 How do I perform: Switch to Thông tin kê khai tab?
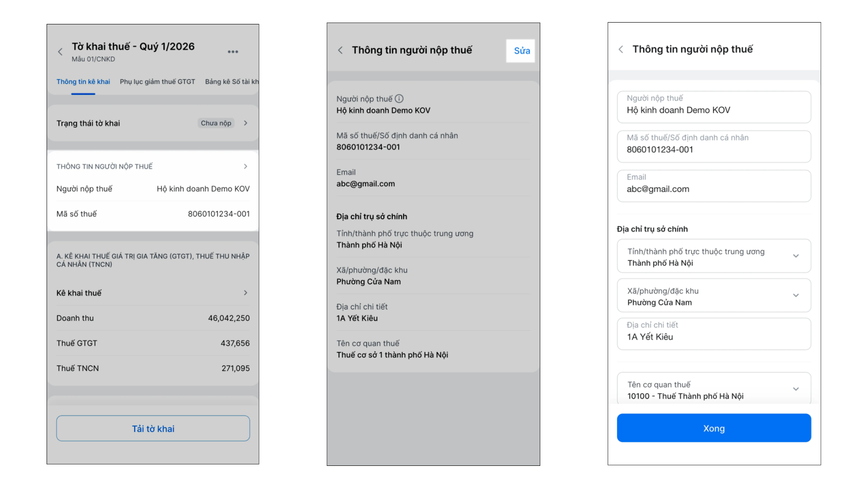coord(83,82)
